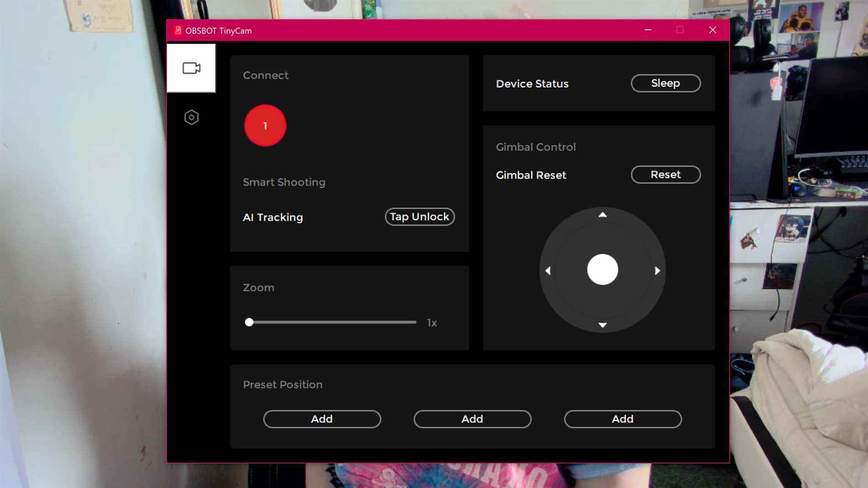
Task: Click the Gimbal Control heading
Action: 536,147
